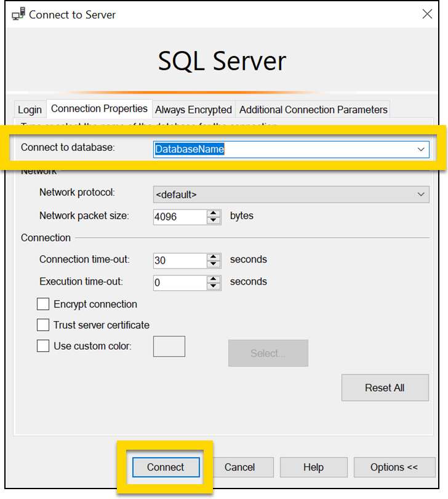Increase connection time-out with up arrow
Viewport: 448px width, 499px height.
click(214, 257)
